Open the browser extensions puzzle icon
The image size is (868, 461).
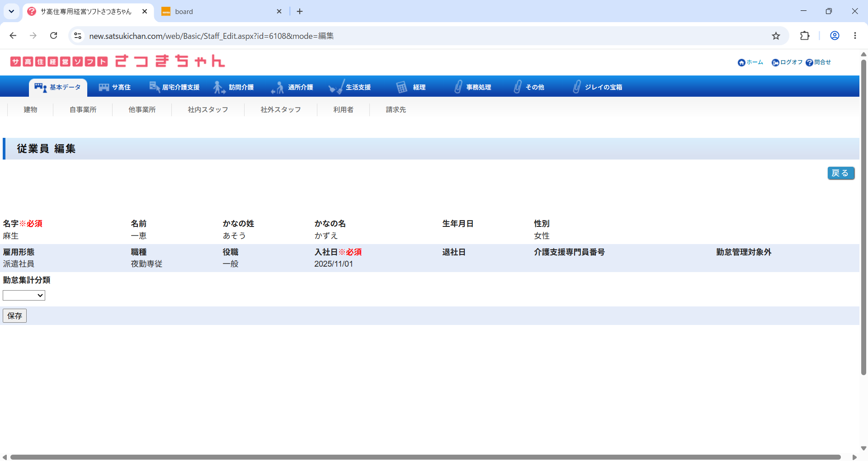click(805, 36)
